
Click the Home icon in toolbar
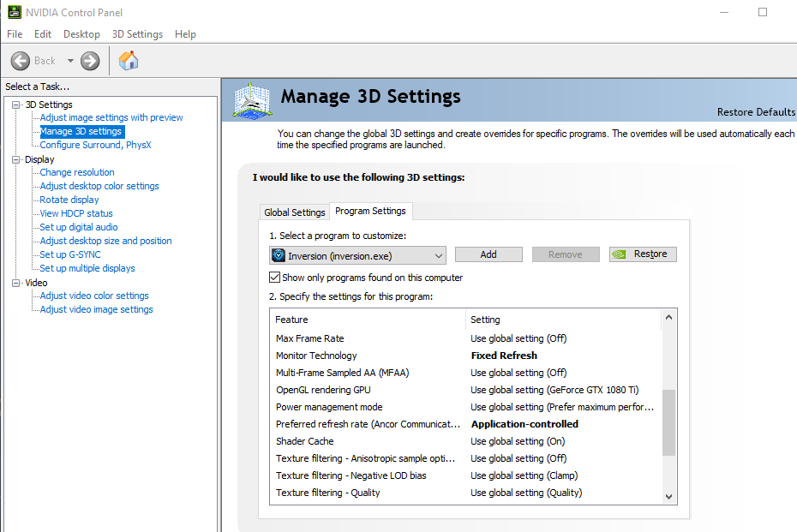coord(129,61)
